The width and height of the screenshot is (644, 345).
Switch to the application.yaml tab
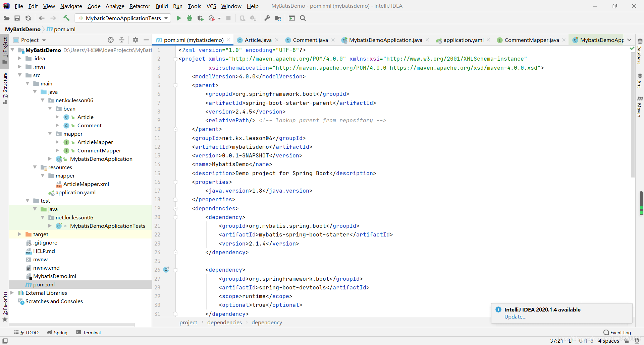pyautogui.click(x=463, y=40)
